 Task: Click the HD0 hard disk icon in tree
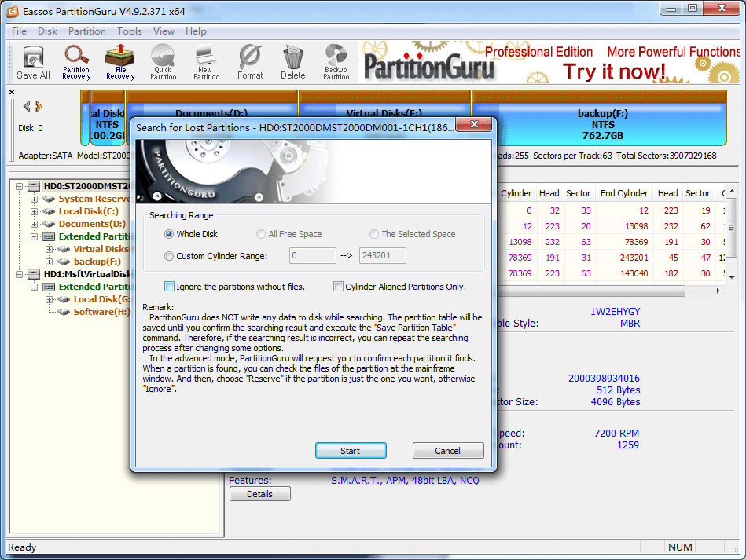tap(34, 186)
